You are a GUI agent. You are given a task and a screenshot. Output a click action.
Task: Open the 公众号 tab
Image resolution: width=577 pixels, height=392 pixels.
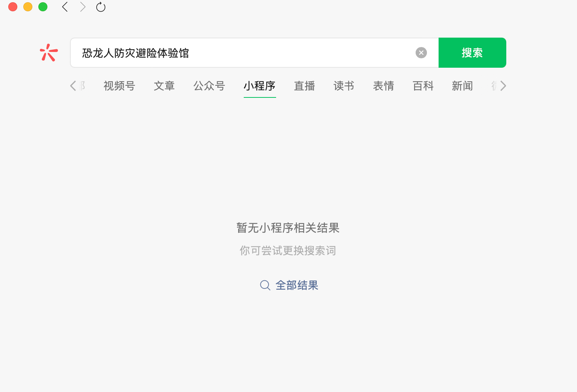(209, 86)
